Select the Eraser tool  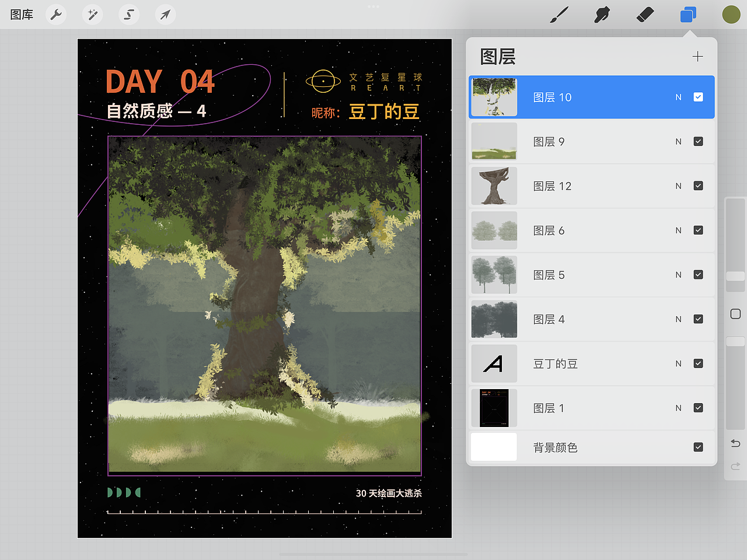[645, 15]
